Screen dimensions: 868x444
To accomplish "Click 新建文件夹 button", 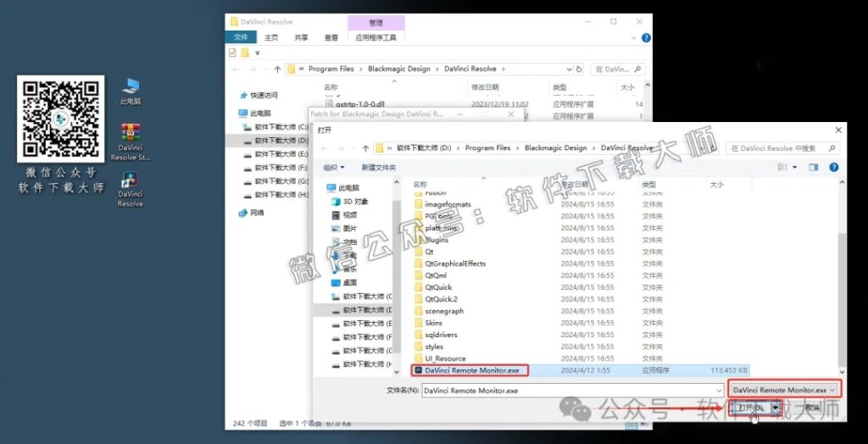I will pos(379,167).
